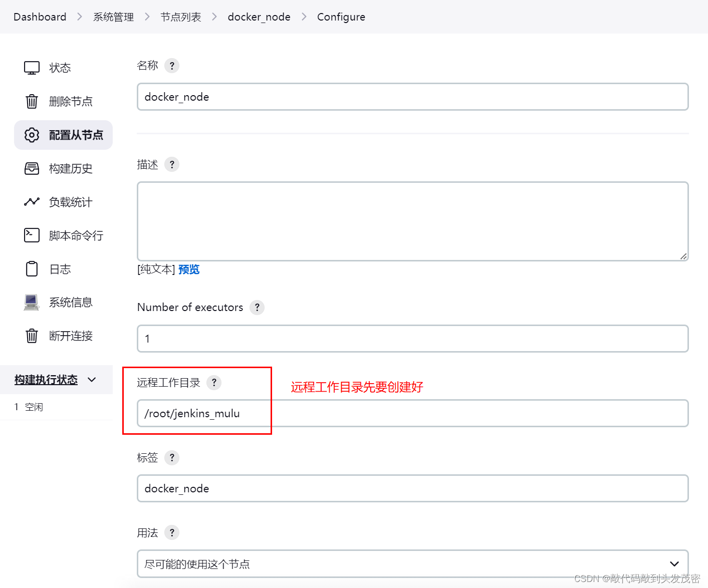
Task: Focus the 远程工作目录 path field
Action: click(x=413, y=413)
